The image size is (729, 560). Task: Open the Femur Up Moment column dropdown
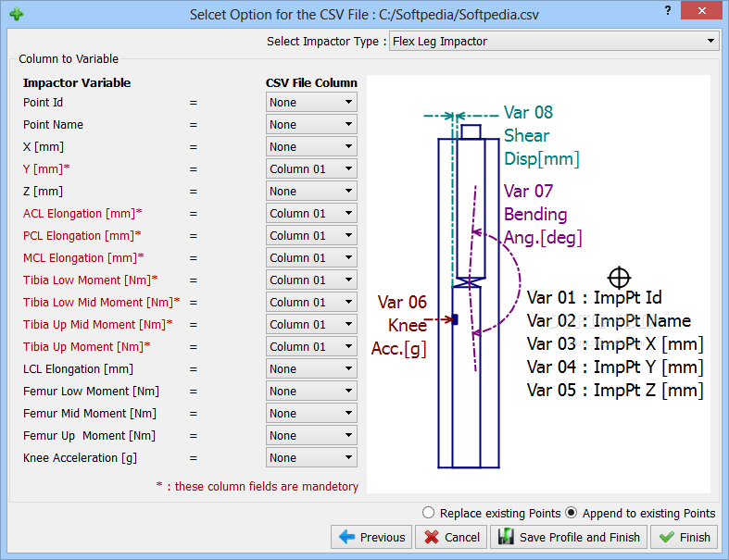tap(311, 435)
